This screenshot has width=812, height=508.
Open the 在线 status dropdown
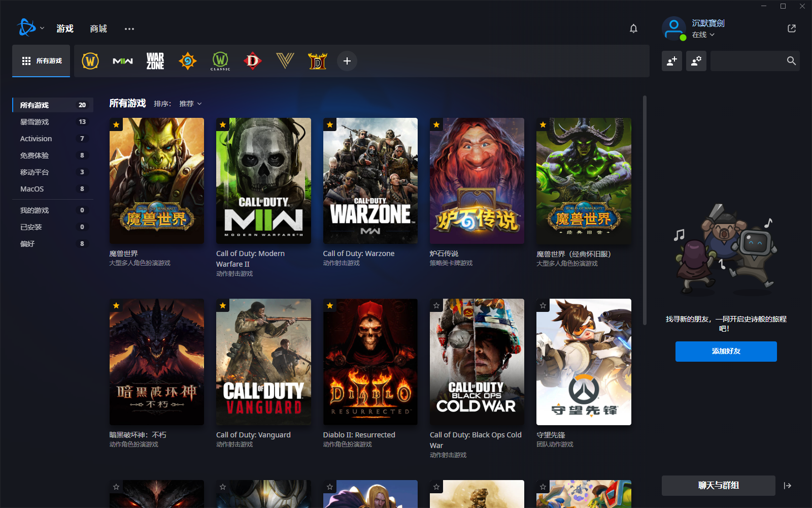click(703, 35)
